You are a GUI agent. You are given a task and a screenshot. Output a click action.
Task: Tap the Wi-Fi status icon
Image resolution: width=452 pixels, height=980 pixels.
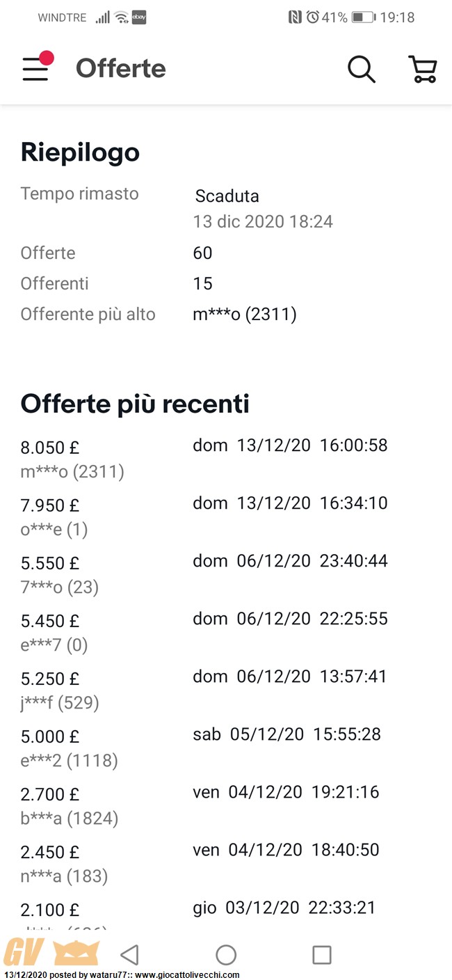click(x=122, y=17)
